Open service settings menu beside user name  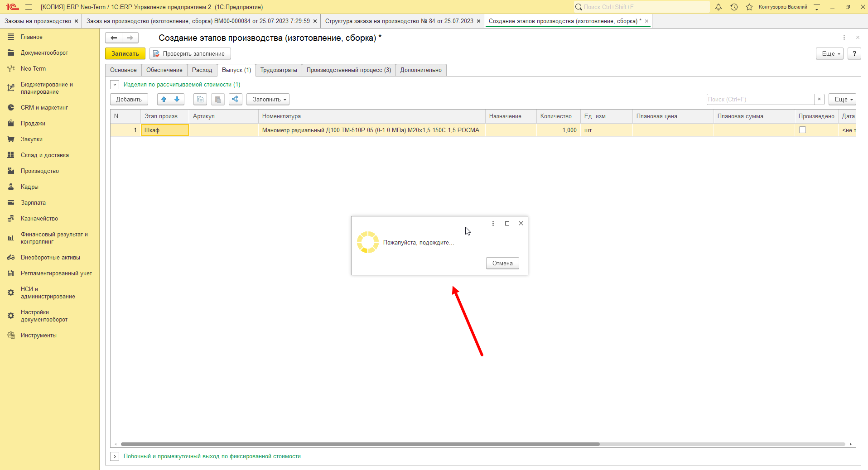coord(817,7)
